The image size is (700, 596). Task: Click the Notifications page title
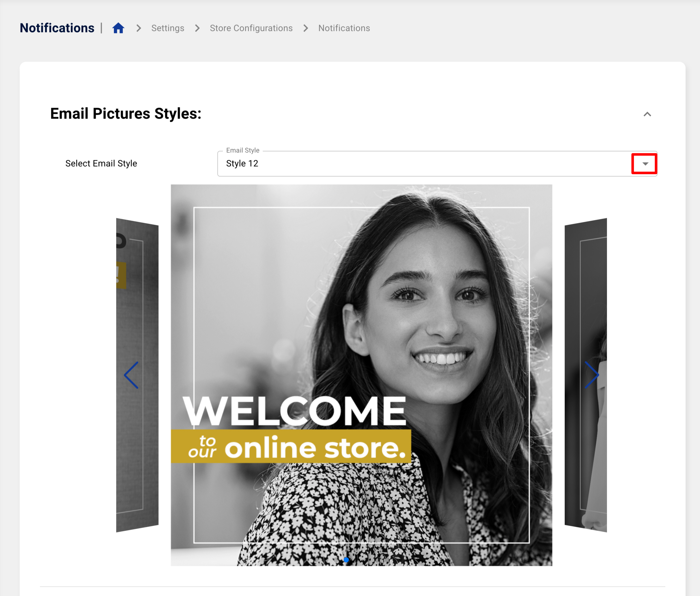click(x=57, y=28)
